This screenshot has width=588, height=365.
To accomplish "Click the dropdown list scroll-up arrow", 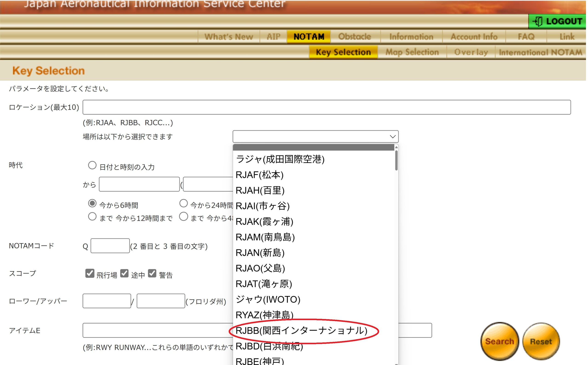I will click(x=396, y=147).
